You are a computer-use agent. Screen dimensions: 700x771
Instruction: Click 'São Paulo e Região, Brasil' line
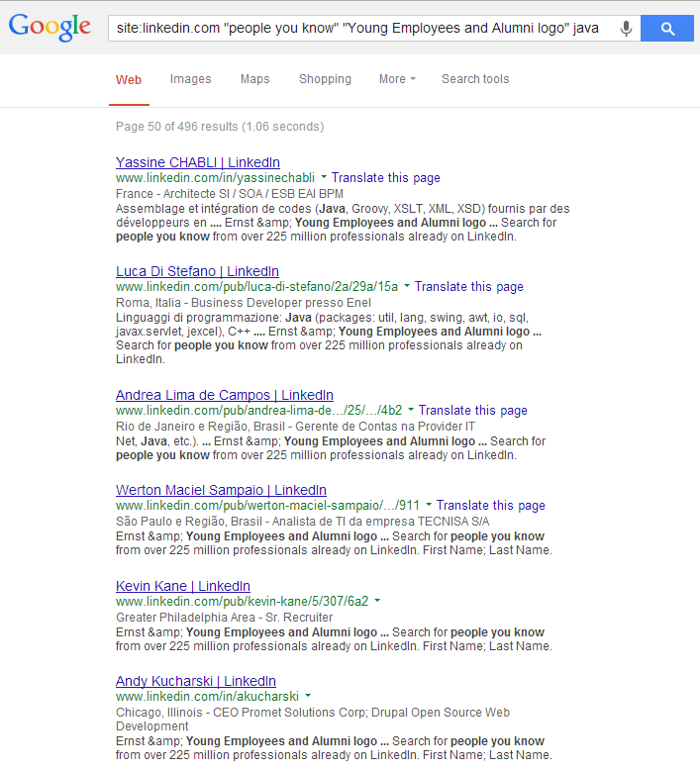coord(303,522)
